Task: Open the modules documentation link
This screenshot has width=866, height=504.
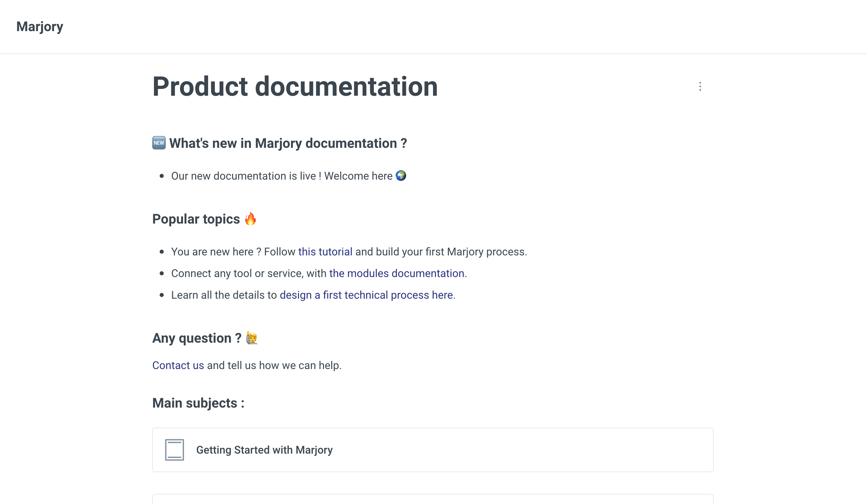Action: (396, 273)
